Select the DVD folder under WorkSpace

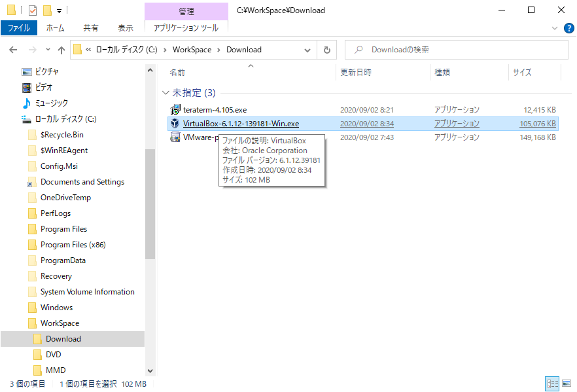pyautogui.click(x=54, y=355)
